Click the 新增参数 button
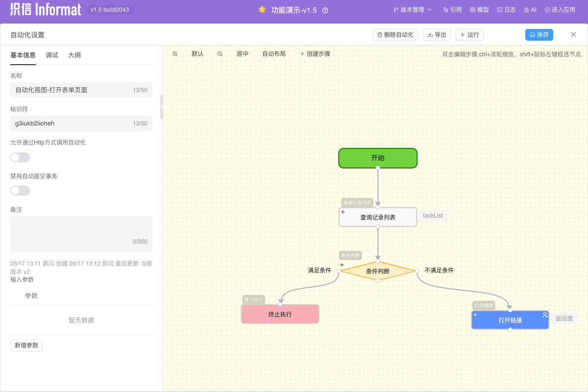The image size is (588, 392). tap(26, 345)
